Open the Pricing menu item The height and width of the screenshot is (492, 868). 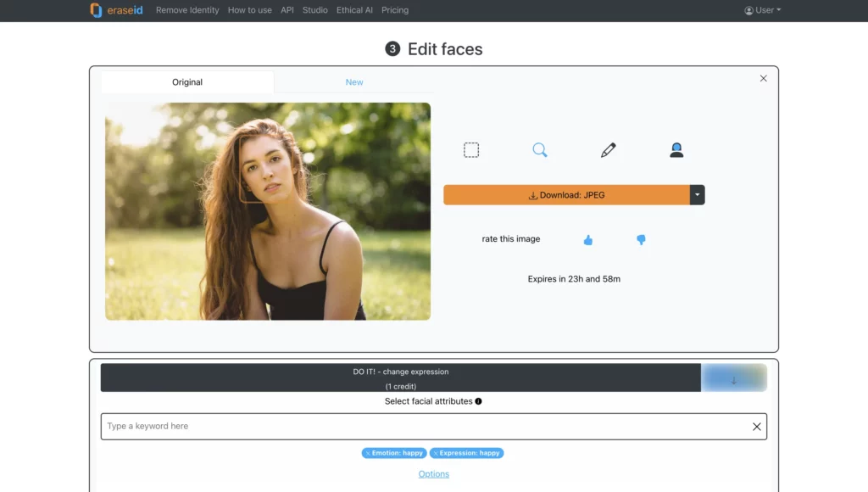[x=395, y=10]
